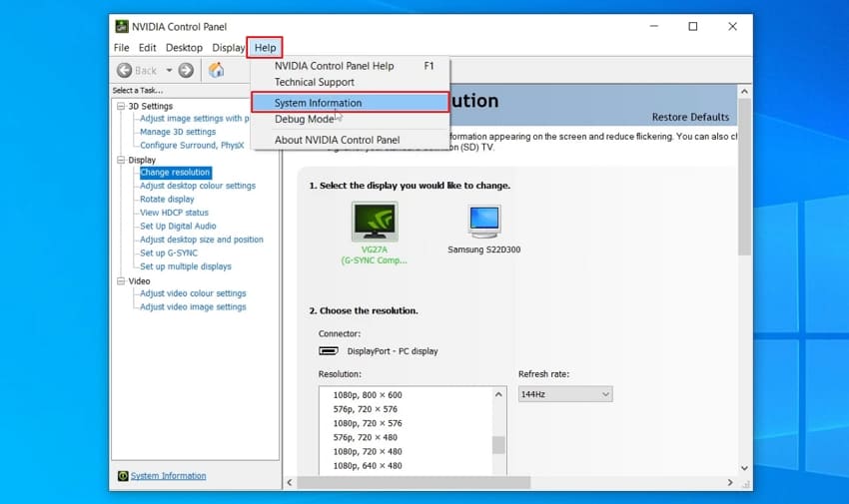This screenshot has height=504, width=849.
Task: Open Set up G-SYNC
Action: tap(169, 253)
